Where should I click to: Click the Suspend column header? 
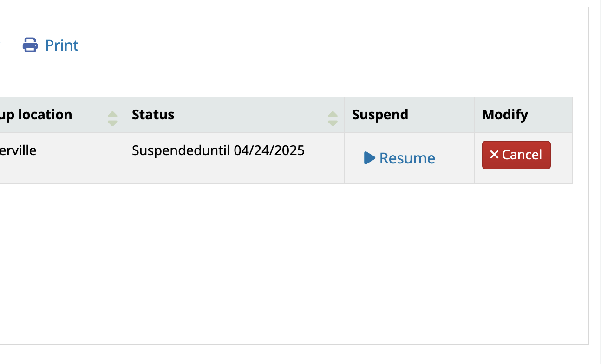coord(380,115)
